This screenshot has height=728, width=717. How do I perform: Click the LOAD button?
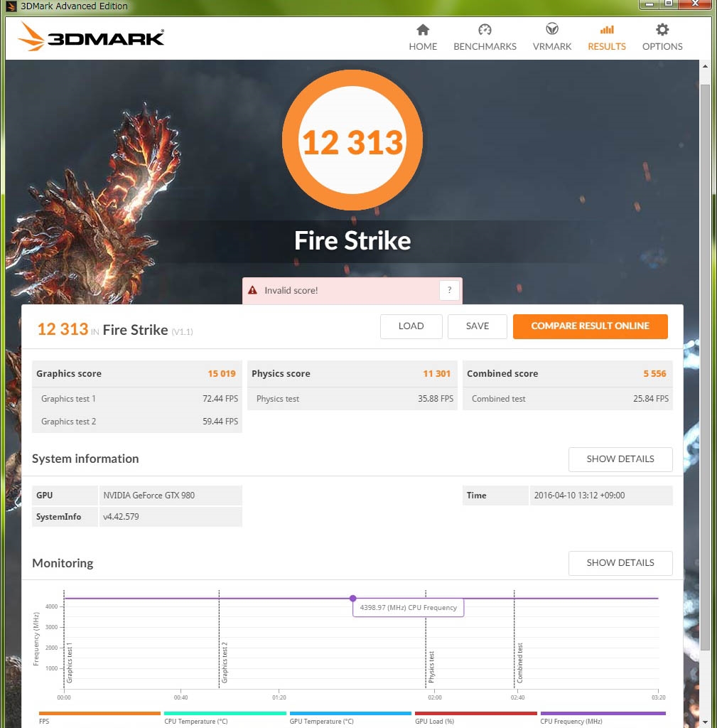[411, 326]
